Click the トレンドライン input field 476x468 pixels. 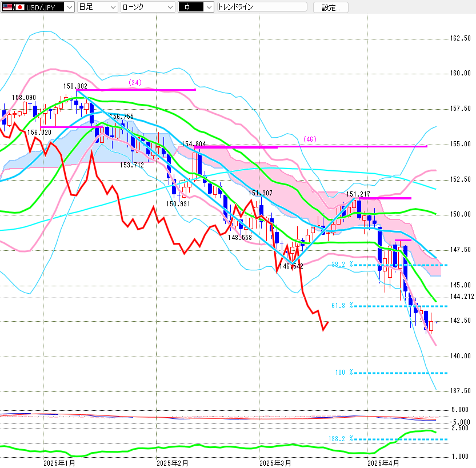pos(262,7)
